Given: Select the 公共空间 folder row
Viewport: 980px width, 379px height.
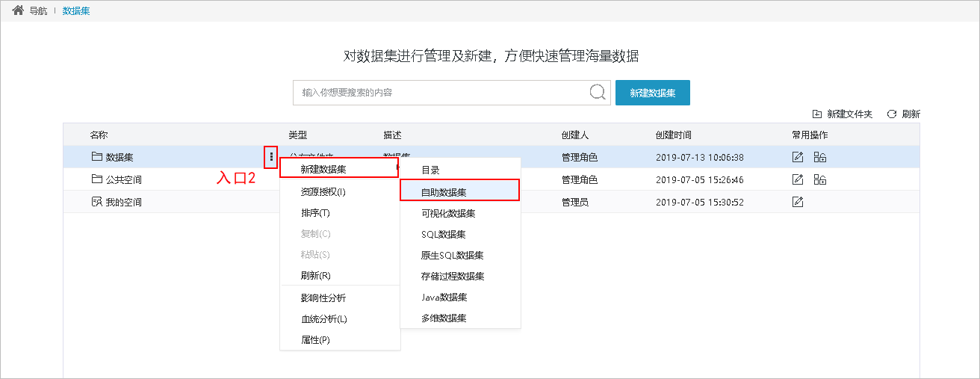Looking at the screenshot, I should (491, 179).
